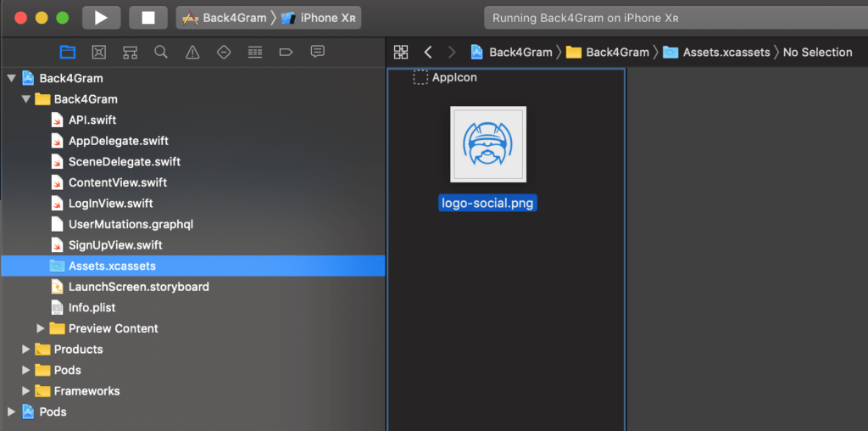
Task: Select the Frameworks folder
Action: coord(192,391)
